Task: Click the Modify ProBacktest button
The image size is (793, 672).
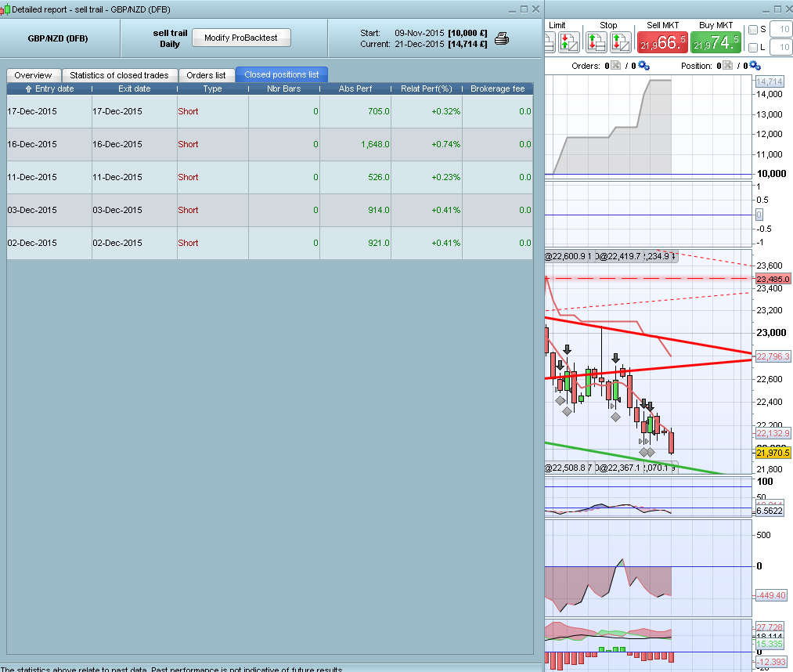Action: click(241, 38)
